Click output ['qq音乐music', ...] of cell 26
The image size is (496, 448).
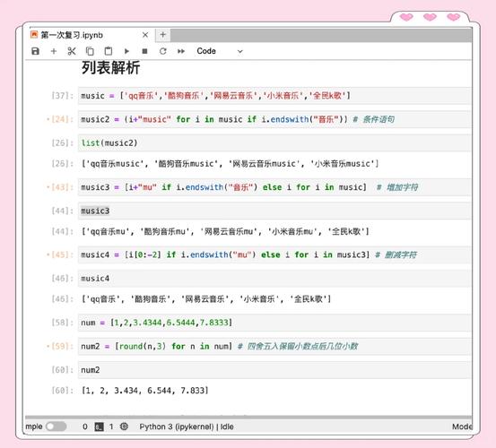[230, 164]
